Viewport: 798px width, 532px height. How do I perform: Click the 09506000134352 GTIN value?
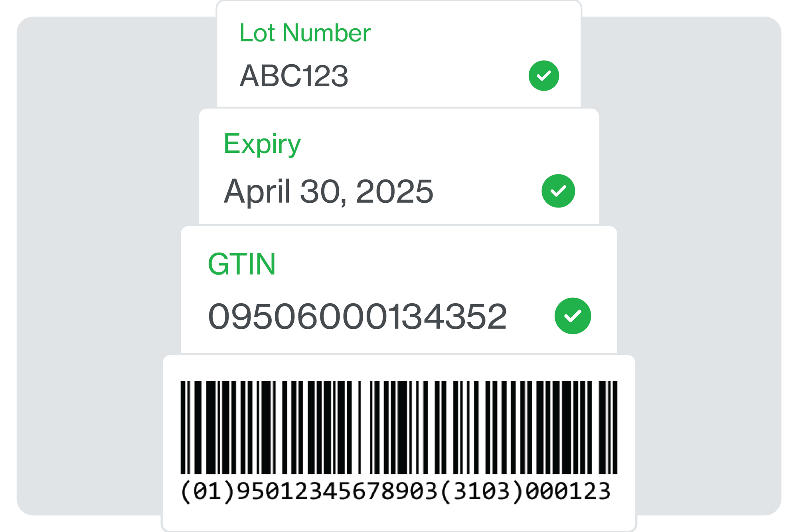click(357, 316)
